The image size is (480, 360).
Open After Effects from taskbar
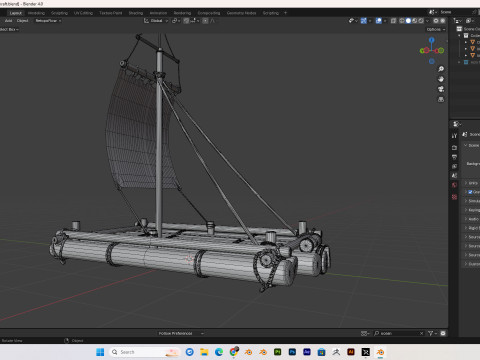(307, 352)
